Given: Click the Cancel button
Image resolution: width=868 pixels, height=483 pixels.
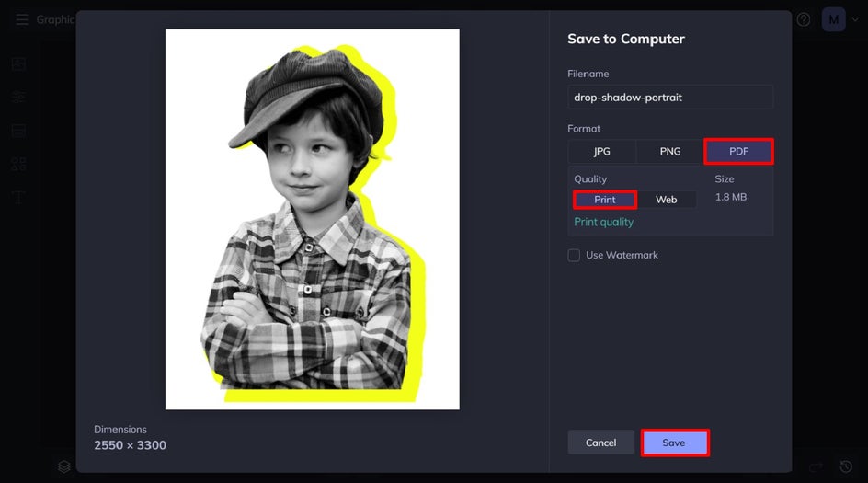Looking at the screenshot, I should (x=601, y=443).
